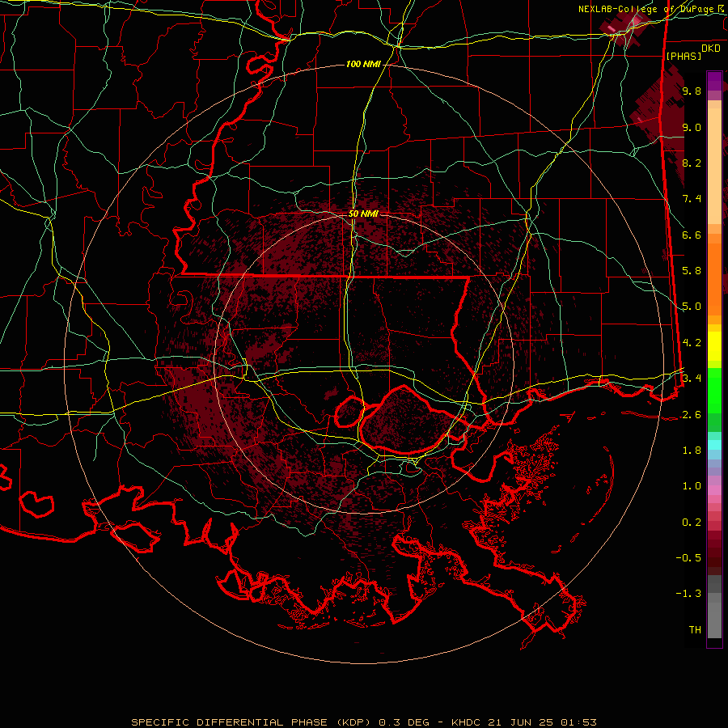Click the -0.5 value on the scale

tap(688, 557)
